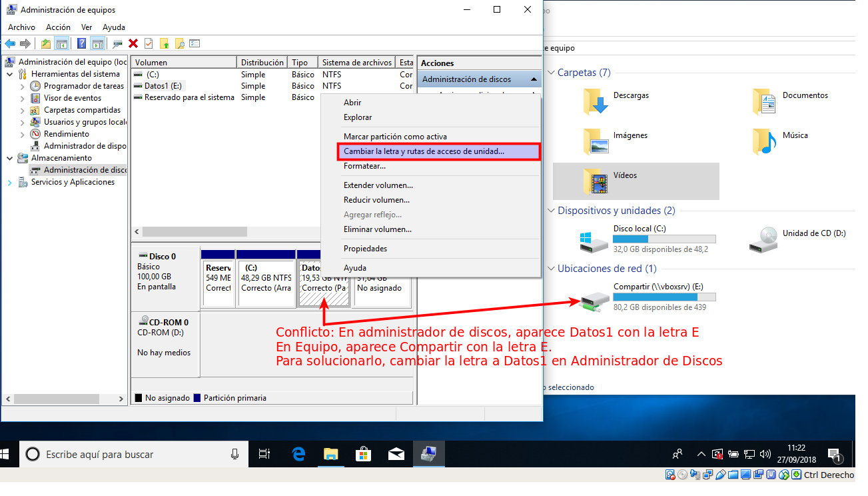This screenshot has width=868, height=496.
Task: Click the Datos1 (E:) volume row
Action: (x=272, y=86)
